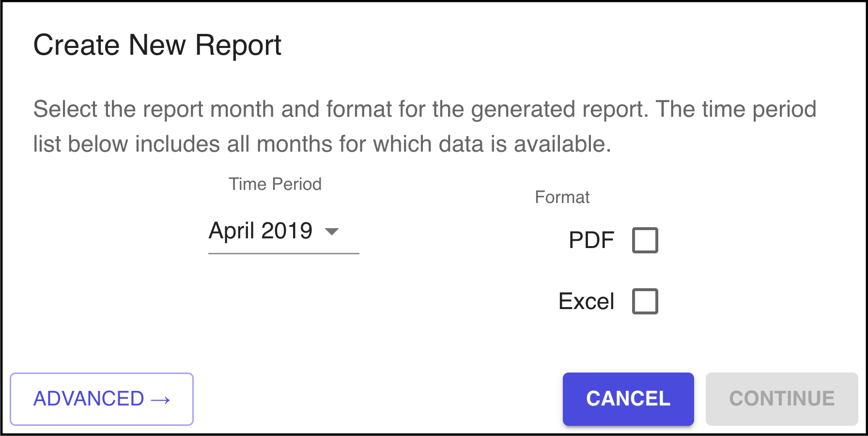Click the report description paragraph
This screenshot has width=868, height=436.
coord(424,126)
